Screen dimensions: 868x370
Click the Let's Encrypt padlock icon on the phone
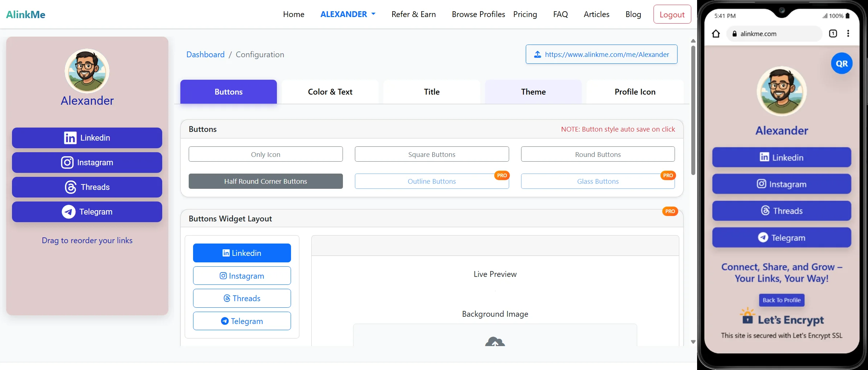click(748, 319)
